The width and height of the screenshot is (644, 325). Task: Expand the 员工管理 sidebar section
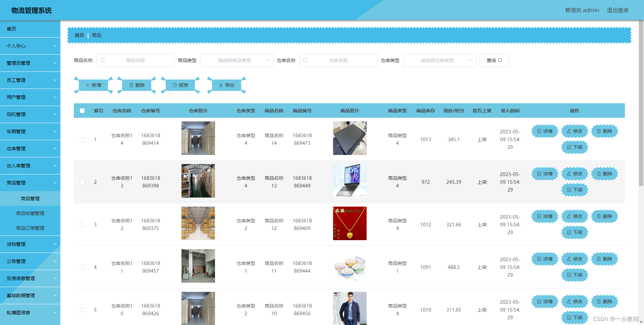(x=30, y=80)
